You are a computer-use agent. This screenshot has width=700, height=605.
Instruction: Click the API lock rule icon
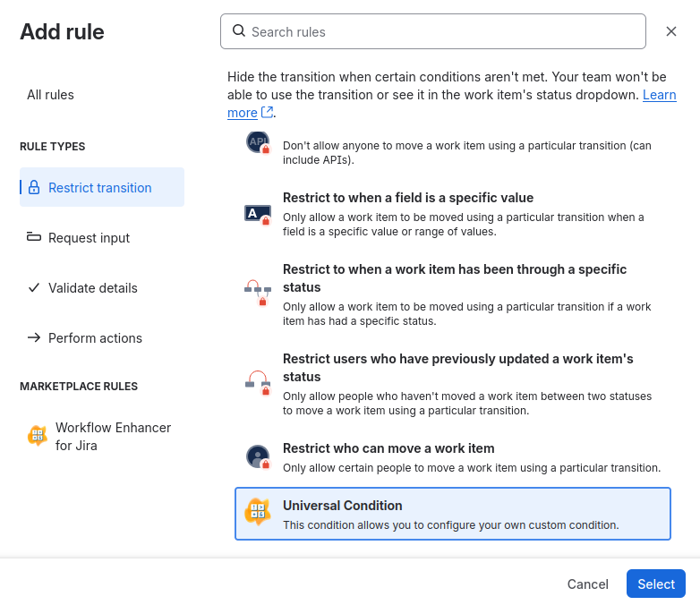click(258, 142)
